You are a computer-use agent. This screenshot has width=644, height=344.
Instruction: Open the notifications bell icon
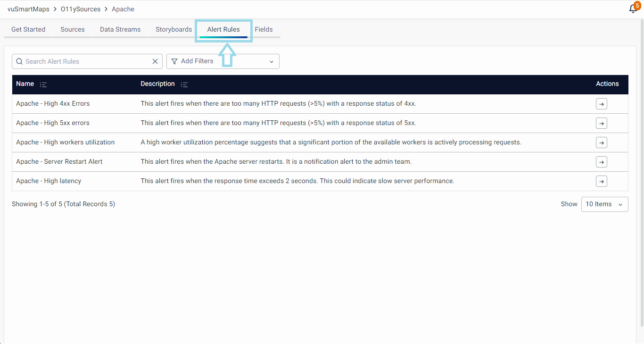tap(633, 9)
